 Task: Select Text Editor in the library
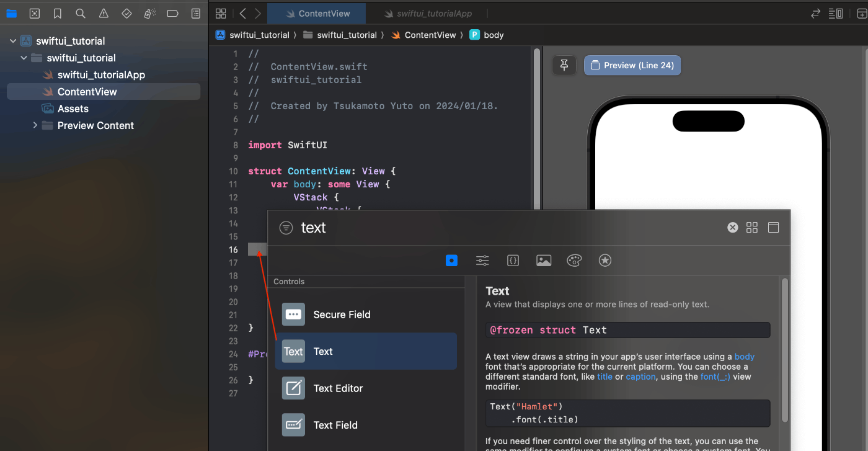[366, 388]
